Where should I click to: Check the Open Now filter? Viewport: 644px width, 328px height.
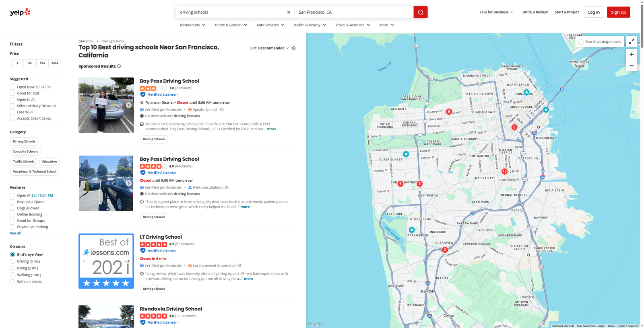pos(12,87)
